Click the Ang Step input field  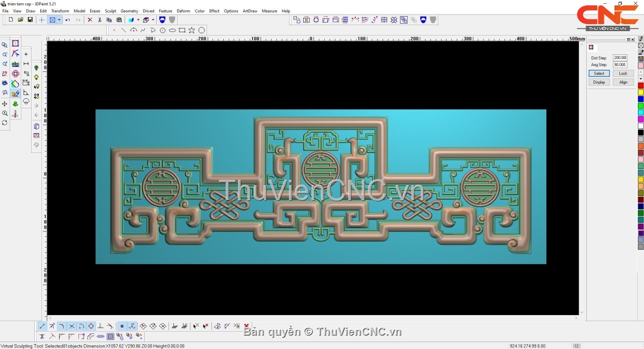point(620,64)
